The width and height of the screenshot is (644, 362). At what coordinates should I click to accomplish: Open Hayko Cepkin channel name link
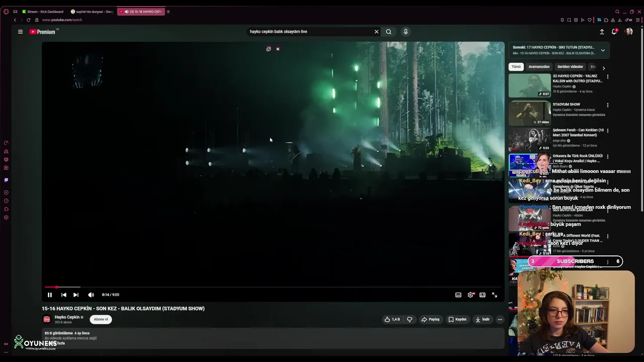(67, 317)
